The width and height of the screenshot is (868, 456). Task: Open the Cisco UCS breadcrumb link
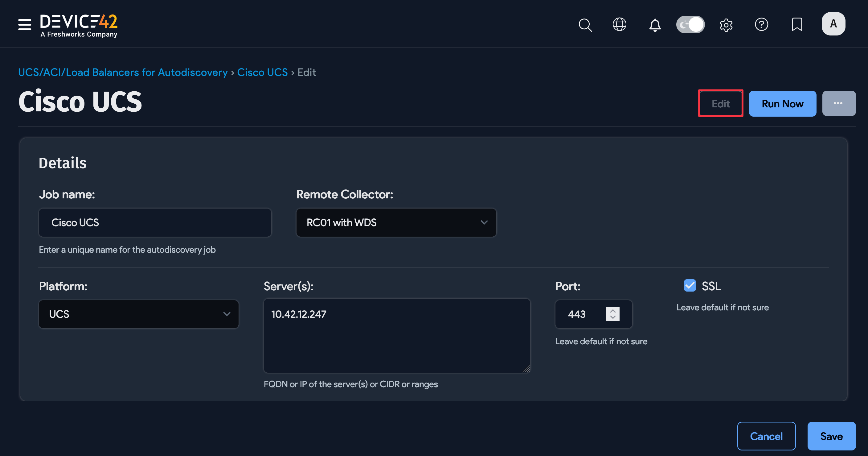pos(263,72)
